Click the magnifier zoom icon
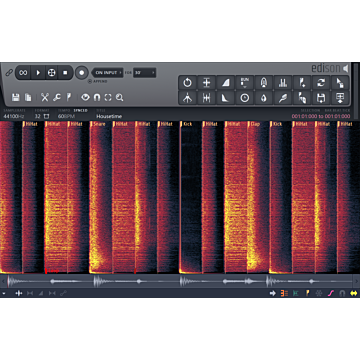Viewport: 360px width, 360px height. coord(119,97)
